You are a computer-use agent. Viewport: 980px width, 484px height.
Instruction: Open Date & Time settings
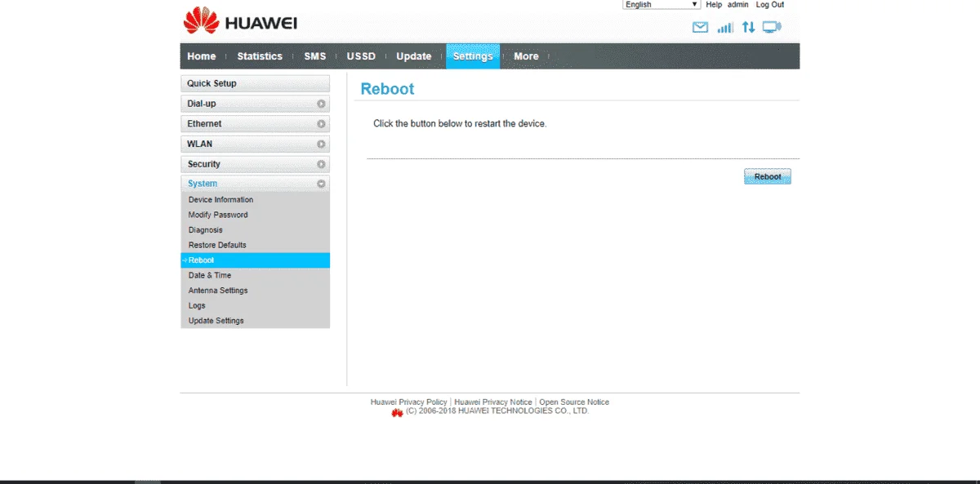tap(210, 275)
